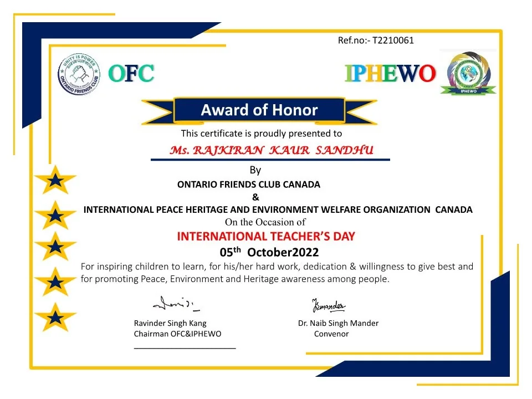Click the name Ravinder Singh Kang
This screenshot has width=532, height=399.
[170, 323]
